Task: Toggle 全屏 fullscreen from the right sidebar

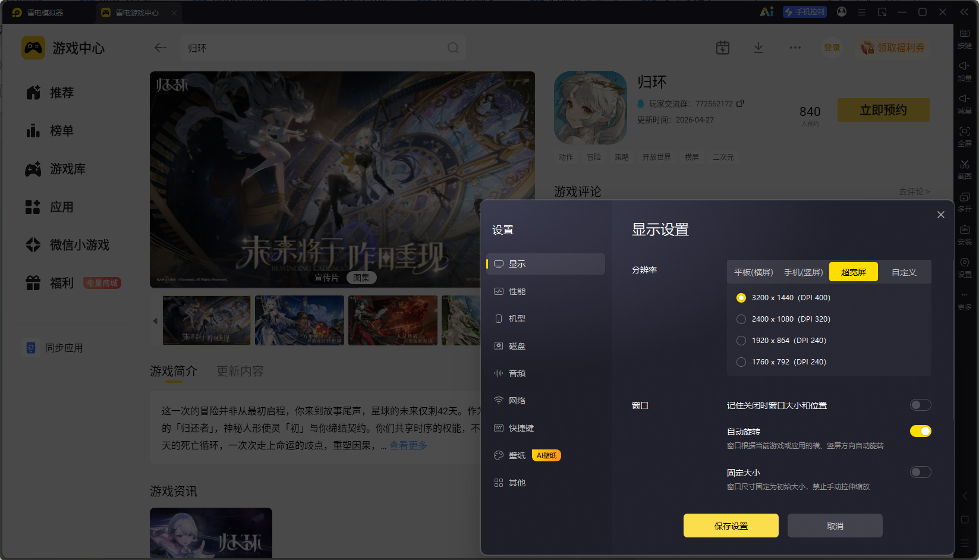Action: pos(964,137)
